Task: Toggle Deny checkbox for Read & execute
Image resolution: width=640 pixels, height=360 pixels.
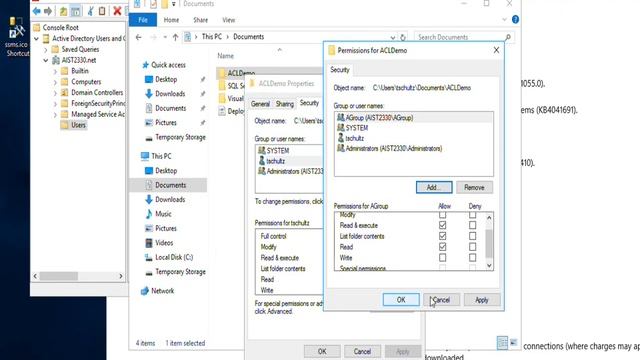Action: 472,225
